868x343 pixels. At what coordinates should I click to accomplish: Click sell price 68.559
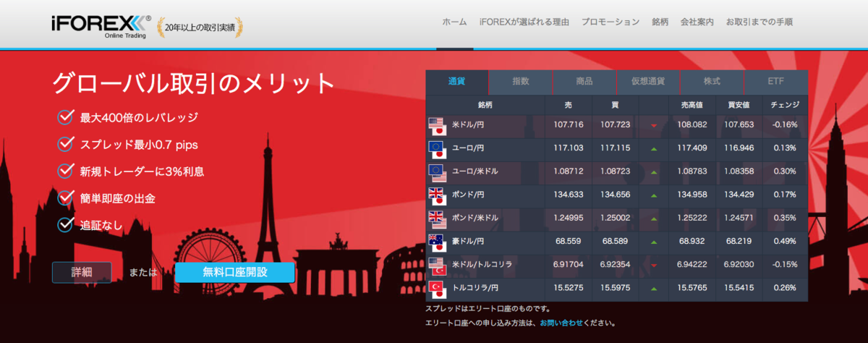(568, 242)
